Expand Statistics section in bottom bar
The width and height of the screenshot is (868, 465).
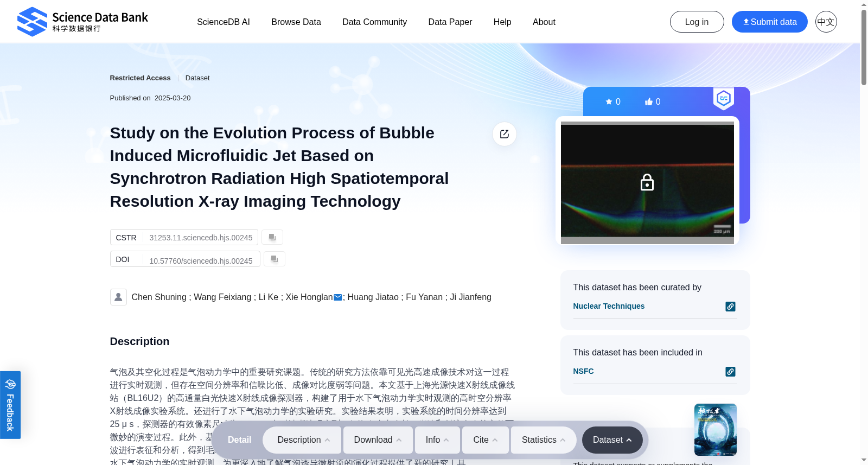pos(544,440)
